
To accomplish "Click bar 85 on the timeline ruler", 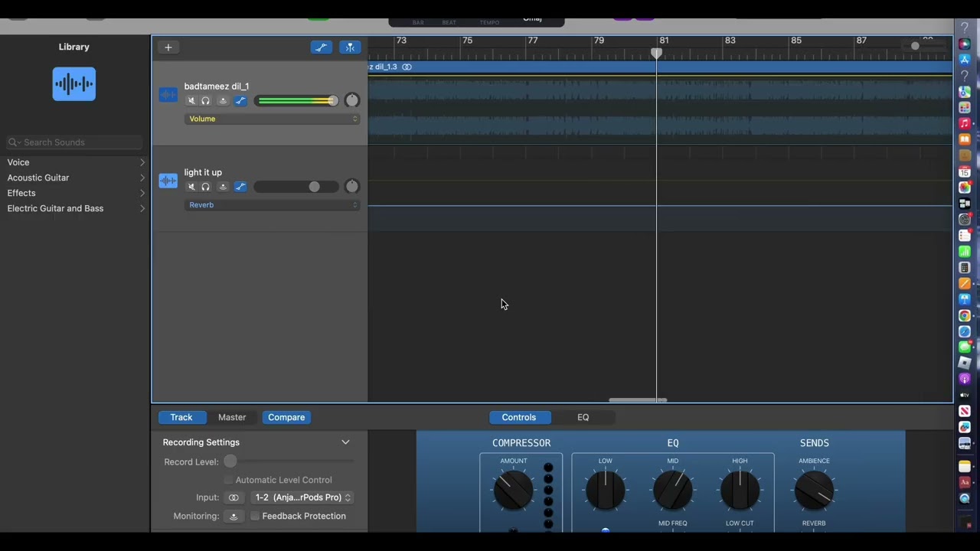I will 796,41.
